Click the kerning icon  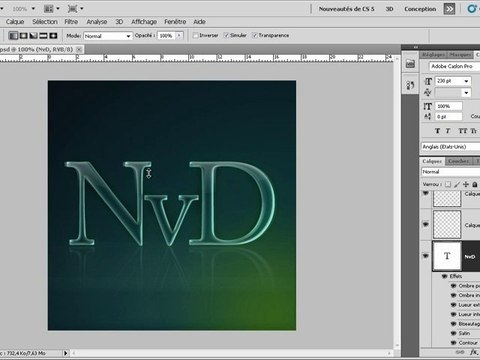[428, 92]
